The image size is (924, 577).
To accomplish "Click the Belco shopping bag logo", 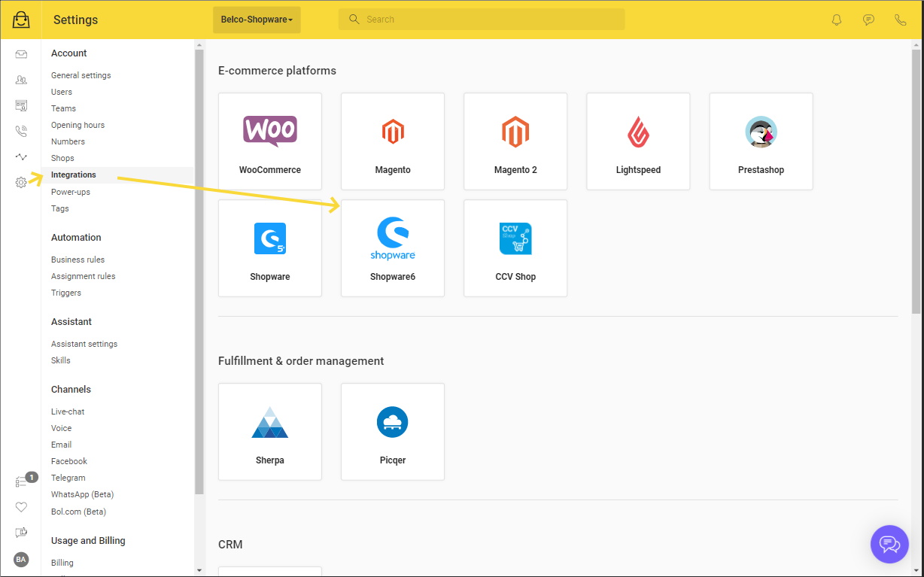I will (x=21, y=20).
